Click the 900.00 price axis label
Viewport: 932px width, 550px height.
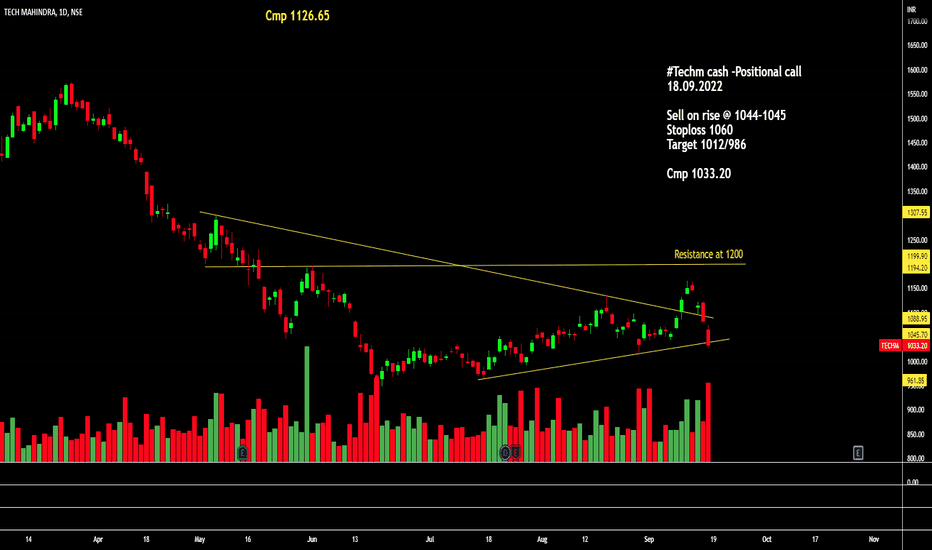tap(917, 410)
